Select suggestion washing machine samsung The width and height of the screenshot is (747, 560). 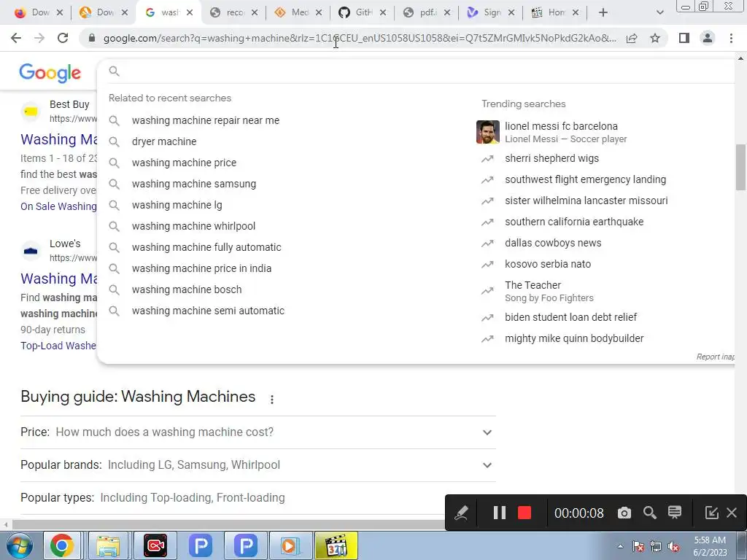tap(194, 184)
